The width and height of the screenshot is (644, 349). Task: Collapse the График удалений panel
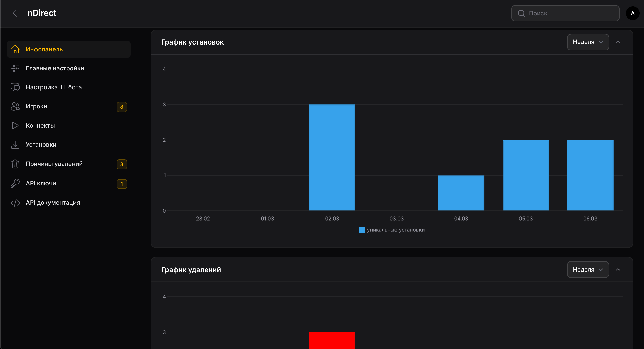point(618,270)
